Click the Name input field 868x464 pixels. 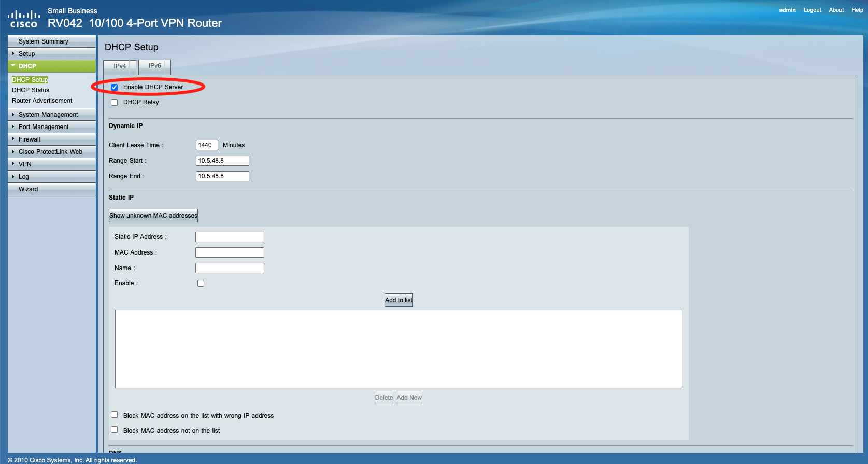(230, 268)
